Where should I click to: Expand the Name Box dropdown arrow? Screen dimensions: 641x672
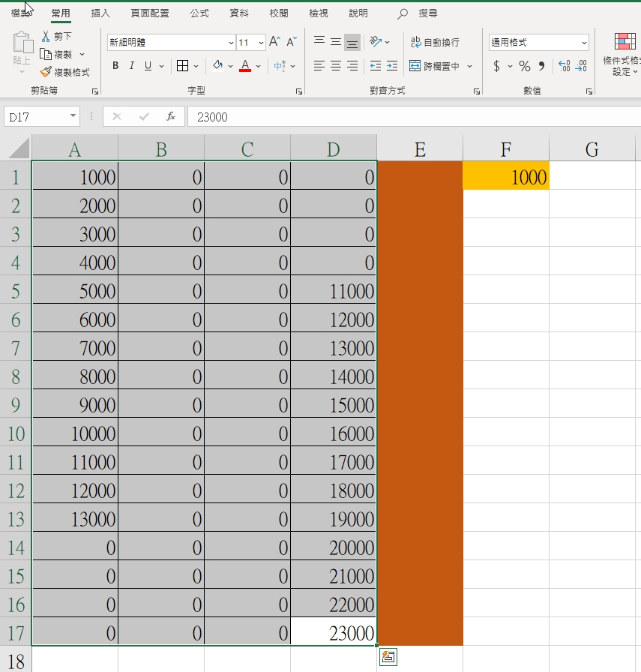click(73, 116)
